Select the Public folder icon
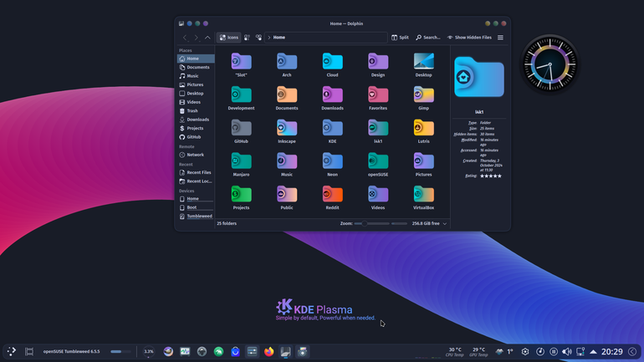644x362 pixels. click(x=287, y=195)
